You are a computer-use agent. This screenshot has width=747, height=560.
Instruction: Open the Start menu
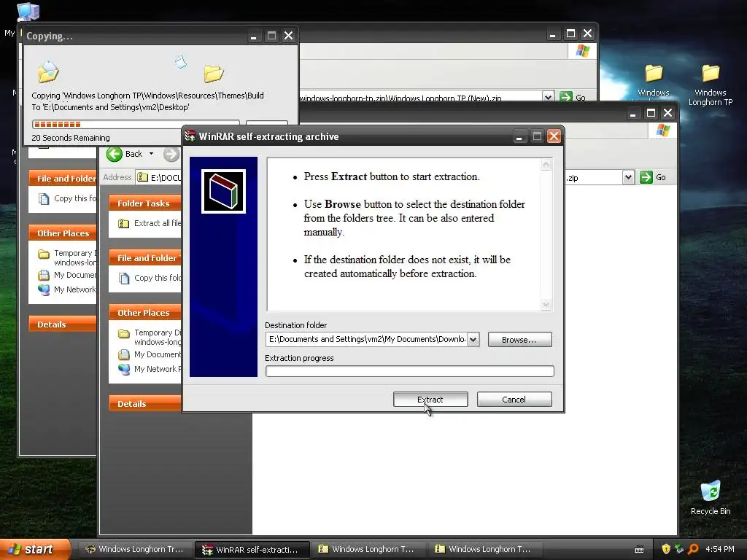pyautogui.click(x=34, y=549)
